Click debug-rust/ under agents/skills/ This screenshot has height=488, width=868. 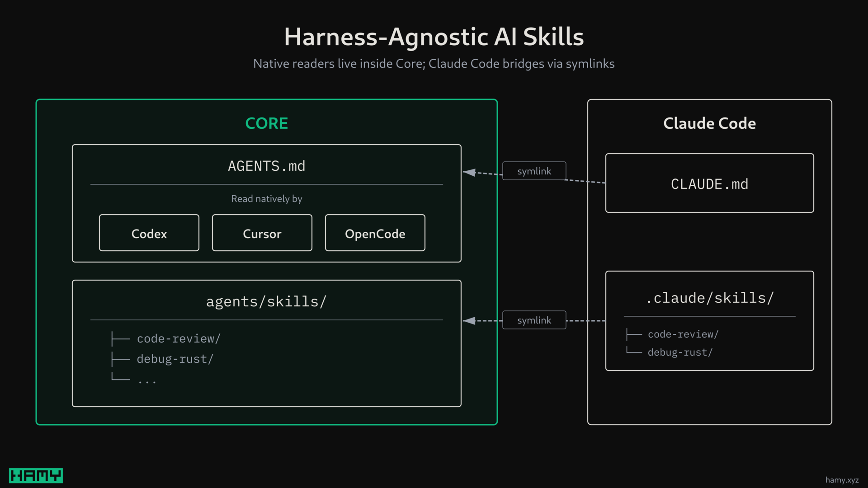175,359
